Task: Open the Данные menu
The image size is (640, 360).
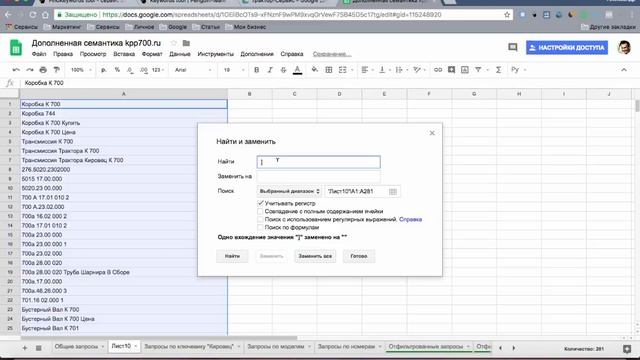Action: (180, 54)
